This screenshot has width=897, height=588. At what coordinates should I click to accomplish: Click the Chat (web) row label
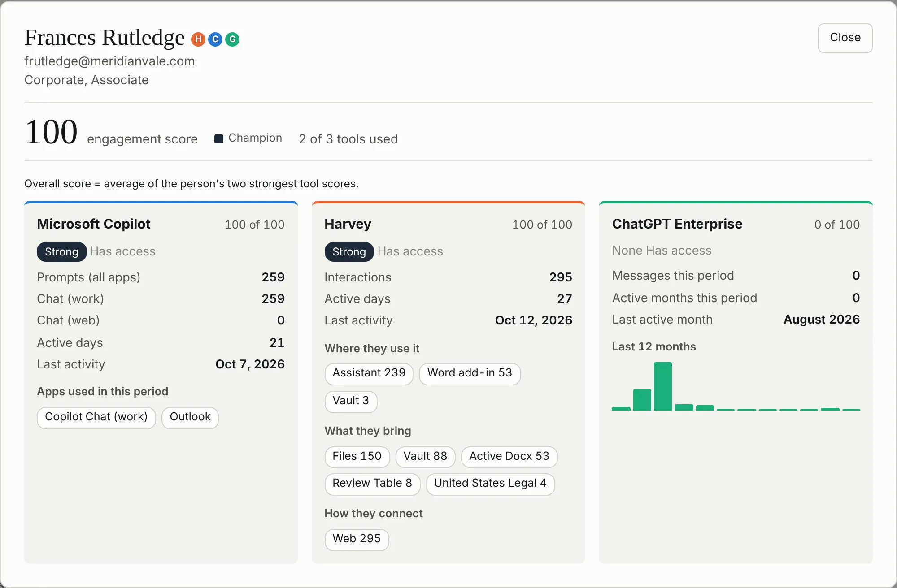click(x=68, y=320)
